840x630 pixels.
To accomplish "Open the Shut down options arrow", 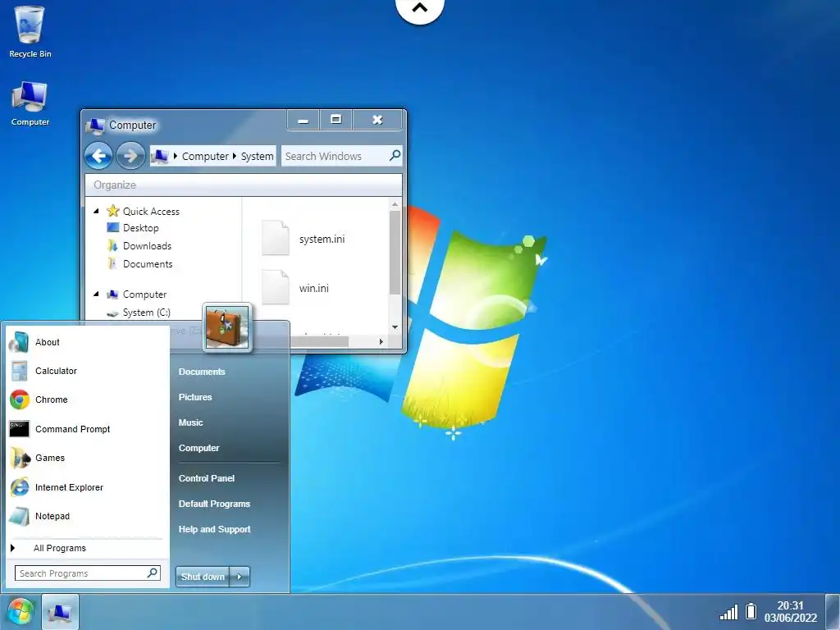I will tap(240, 577).
